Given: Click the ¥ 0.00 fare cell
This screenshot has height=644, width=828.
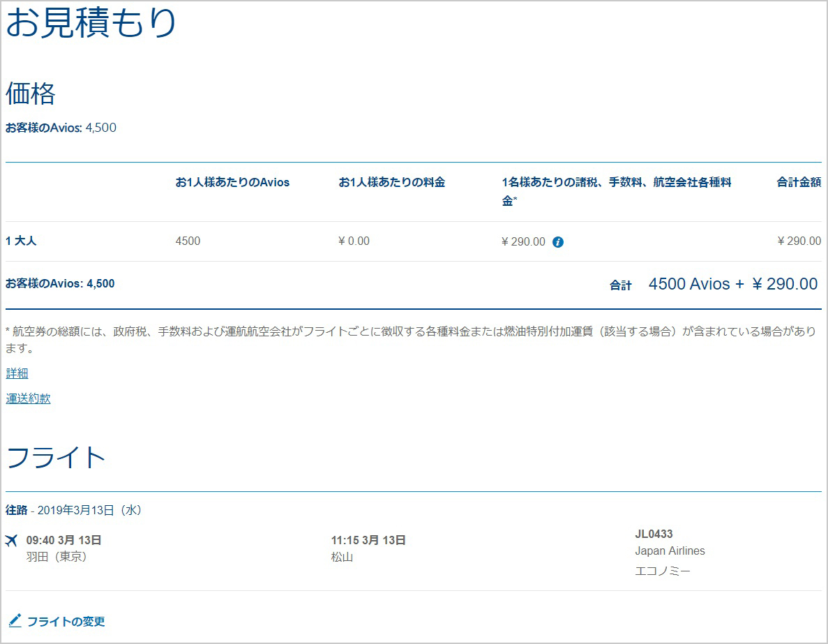Looking at the screenshot, I should [x=354, y=241].
